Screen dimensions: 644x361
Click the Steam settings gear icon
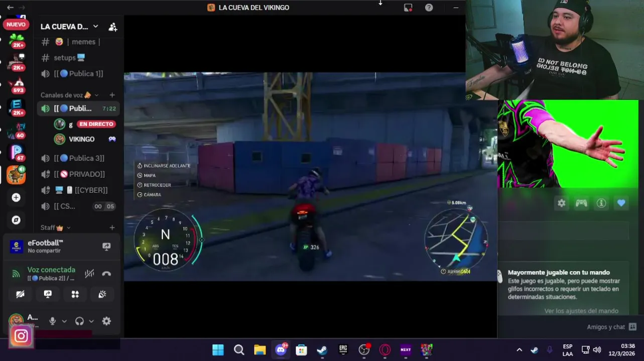click(x=561, y=203)
